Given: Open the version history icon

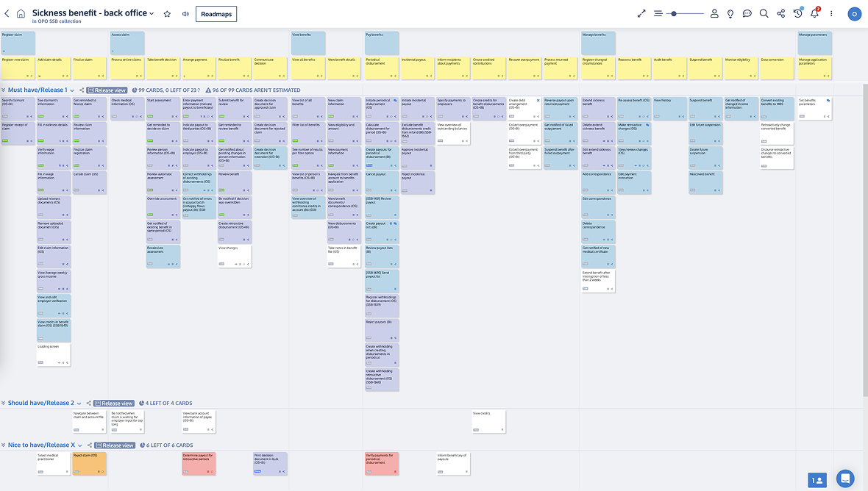Looking at the screenshot, I should click(797, 13).
